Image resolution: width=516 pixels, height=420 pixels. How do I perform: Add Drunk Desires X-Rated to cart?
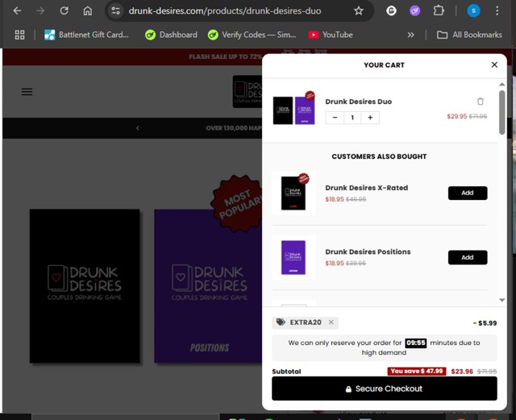pyautogui.click(x=468, y=193)
